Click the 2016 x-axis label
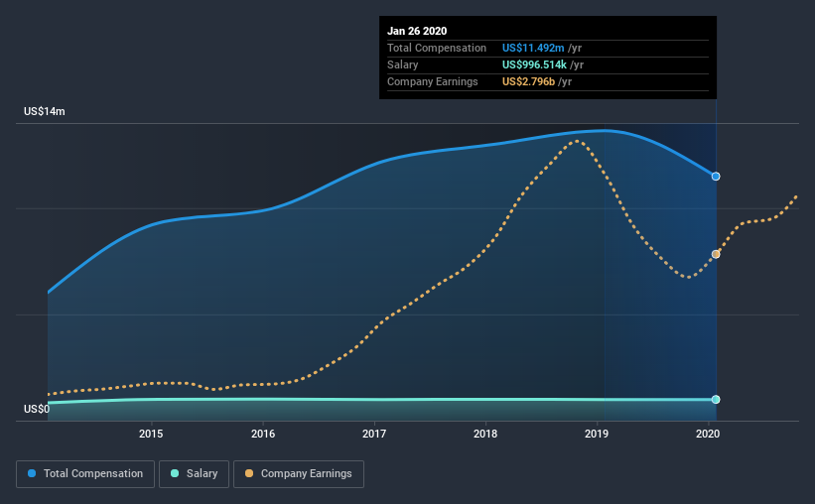This screenshot has width=815, height=504. (x=263, y=434)
